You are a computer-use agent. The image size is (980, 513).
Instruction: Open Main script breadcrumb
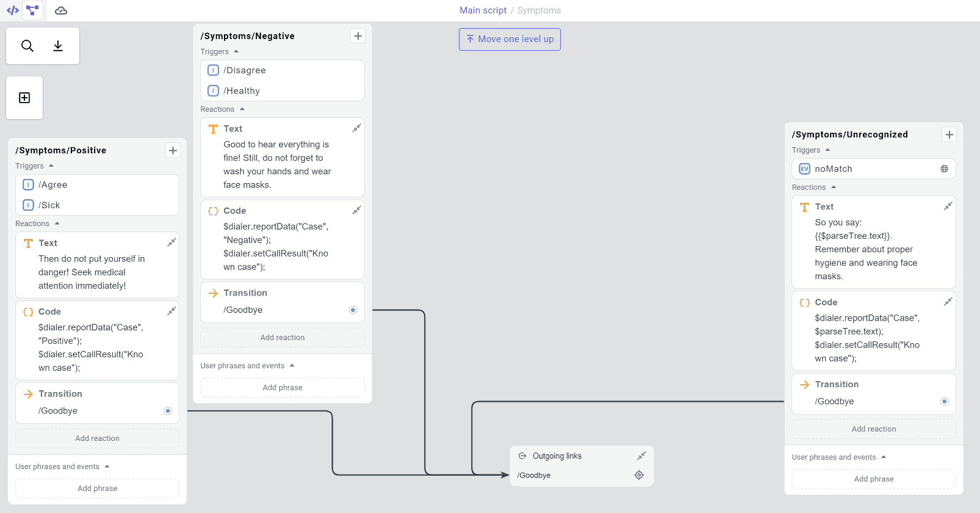pyautogui.click(x=483, y=10)
